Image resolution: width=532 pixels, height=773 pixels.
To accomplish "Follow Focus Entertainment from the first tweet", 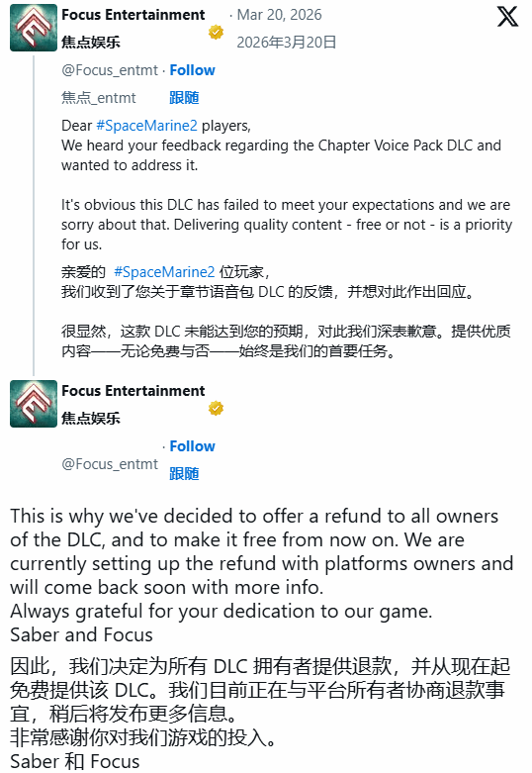I will [192, 70].
